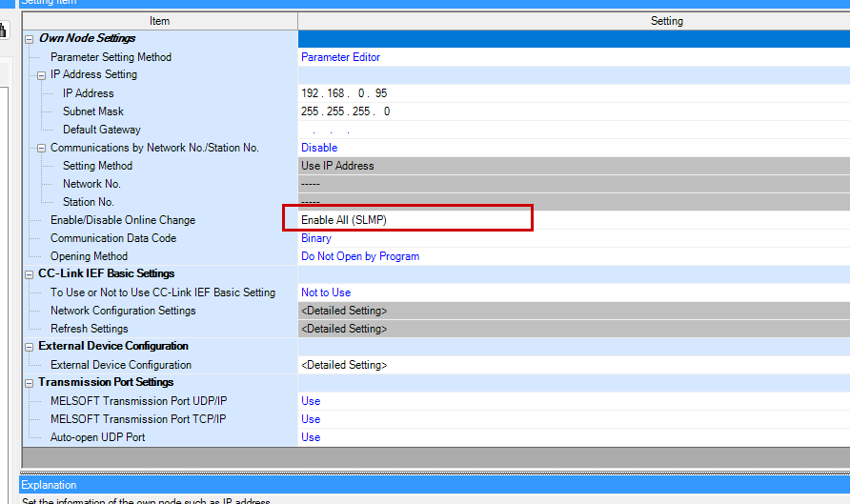
Task: Click the IP Address value 192.168.0.95
Action: [344, 93]
